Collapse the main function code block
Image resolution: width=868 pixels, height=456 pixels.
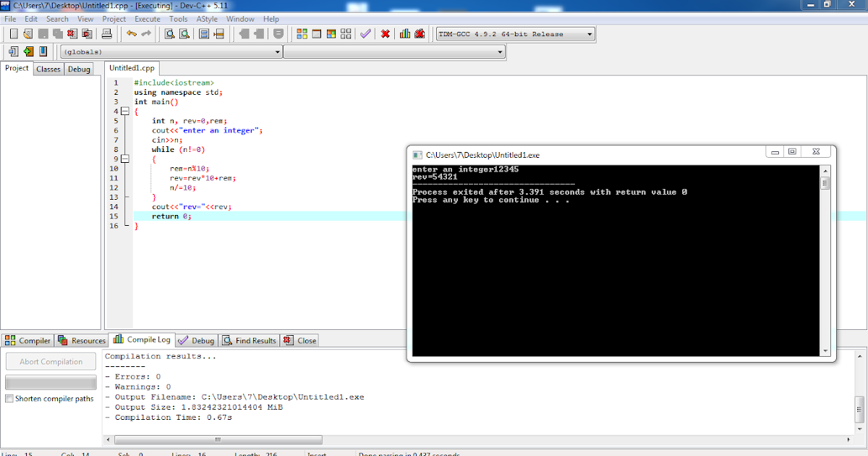pyautogui.click(x=127, y=111)
